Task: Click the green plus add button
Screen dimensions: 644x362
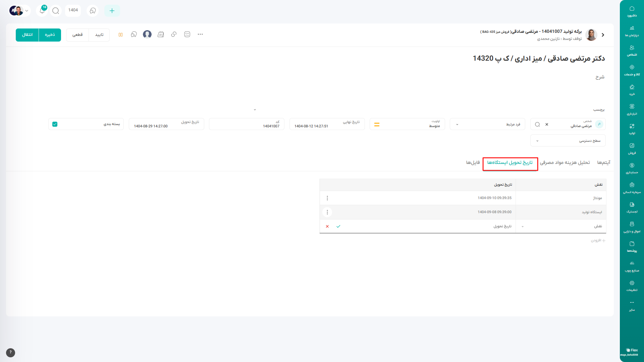Action: (x=112, y=11)
